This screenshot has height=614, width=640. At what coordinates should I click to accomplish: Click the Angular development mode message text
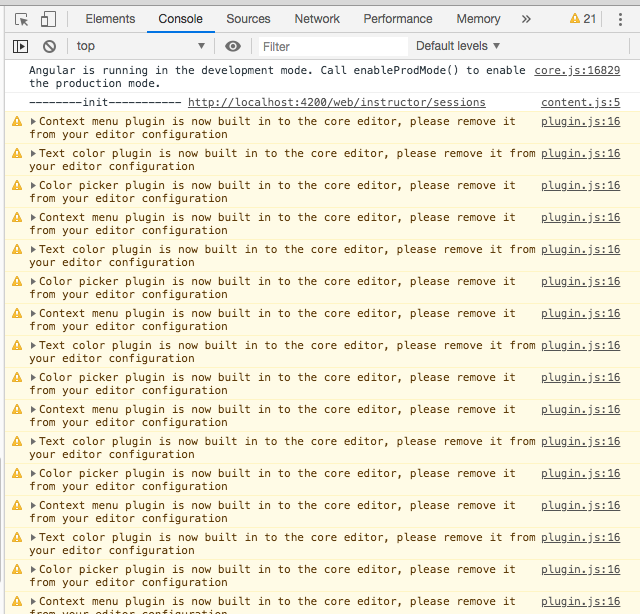tap(277, 77)
